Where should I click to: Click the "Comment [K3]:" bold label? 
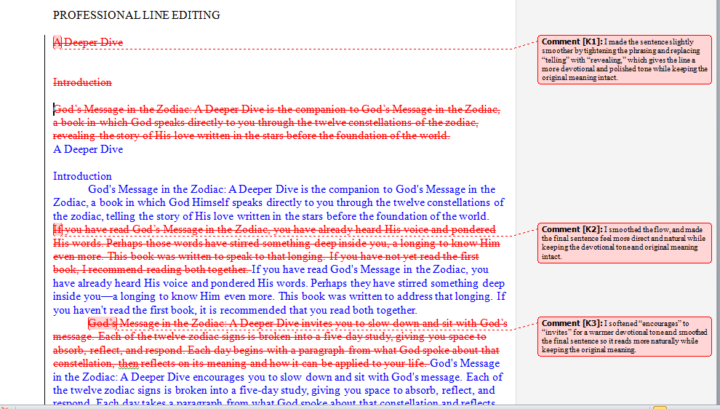tap(572, 323)
